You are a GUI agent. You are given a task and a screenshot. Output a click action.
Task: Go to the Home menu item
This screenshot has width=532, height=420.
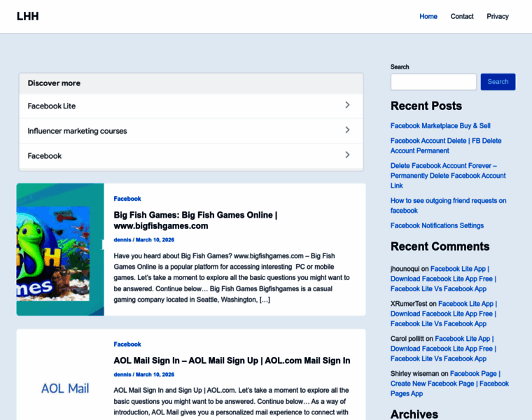(428, 16)
